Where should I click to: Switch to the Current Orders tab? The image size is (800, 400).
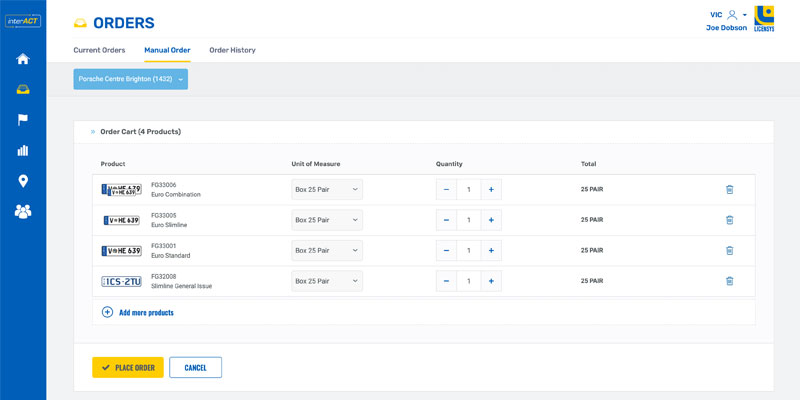[x=99, y=50]
